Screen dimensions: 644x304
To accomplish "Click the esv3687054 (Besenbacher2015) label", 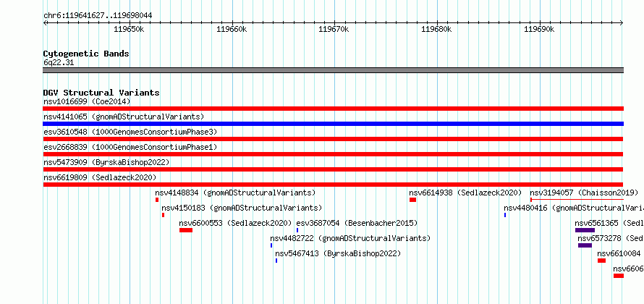I will click(x=357, y=223).
